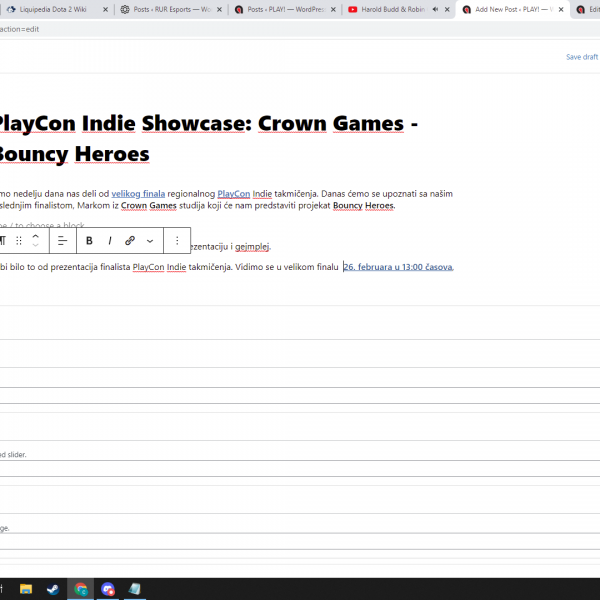Save draft of the post
Screen dimensions: 600x600
(582, 57)
